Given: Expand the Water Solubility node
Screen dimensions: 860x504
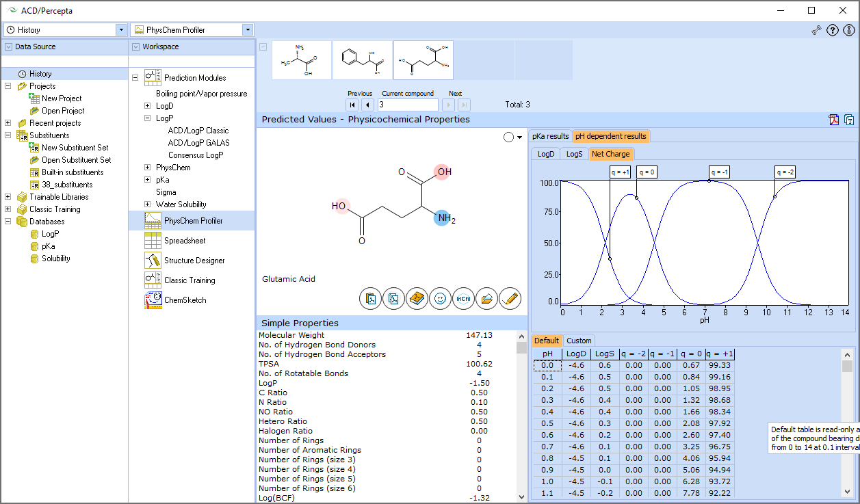Looking at the screenshot, I should pos(148,204).
